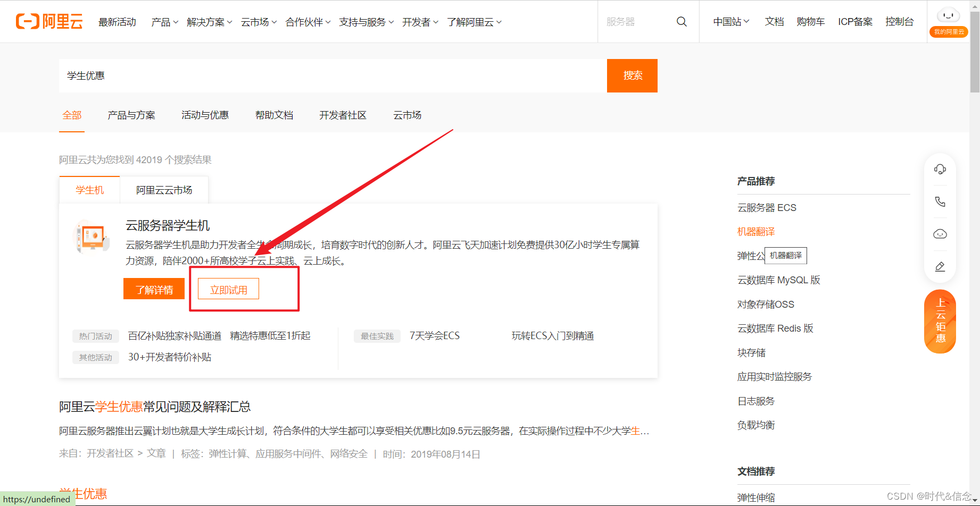
Task: Open 云数据库 Redis 版 recommendation
Action: click(x=775, y=328)
